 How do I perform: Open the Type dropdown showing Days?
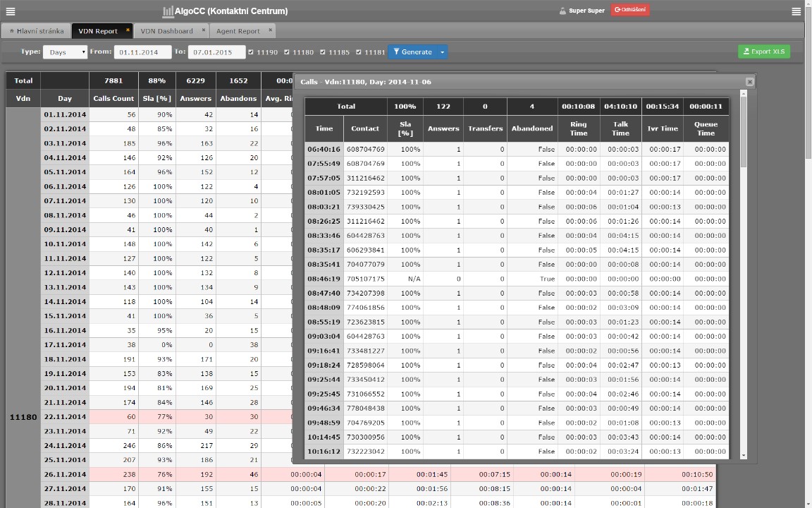pos(65,52)
